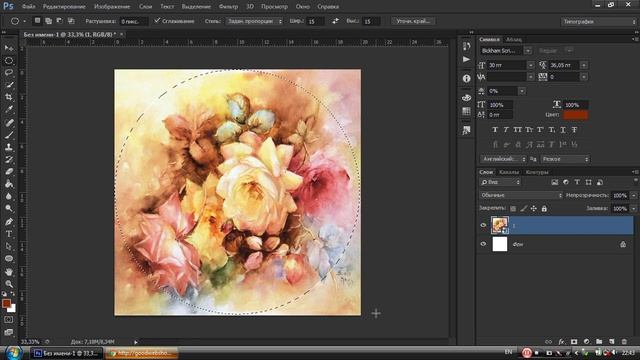
Task: Open the Info panel icon
Action: coord(467,78)
